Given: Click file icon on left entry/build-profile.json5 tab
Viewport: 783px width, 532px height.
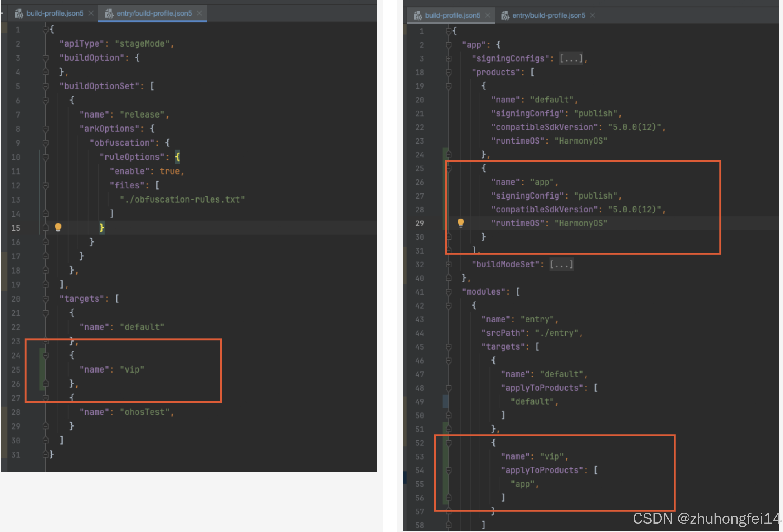Looking at the screenshot, I should pos(109,14).
